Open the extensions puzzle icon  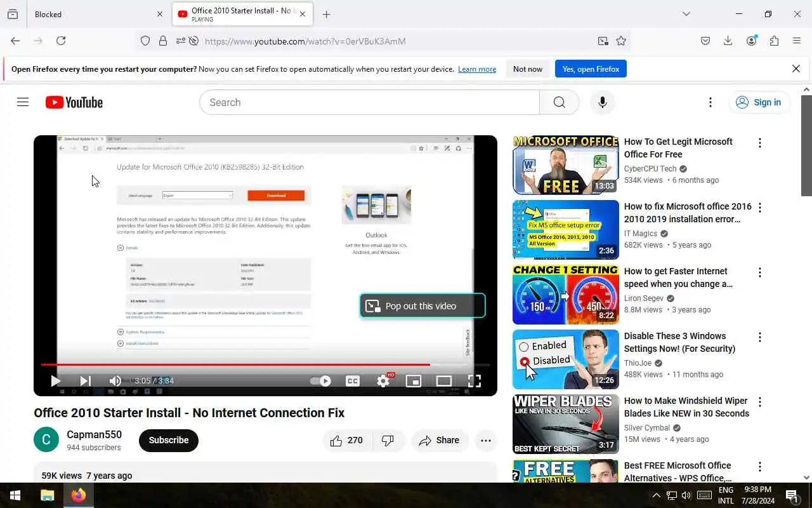[x=774, y=41]
